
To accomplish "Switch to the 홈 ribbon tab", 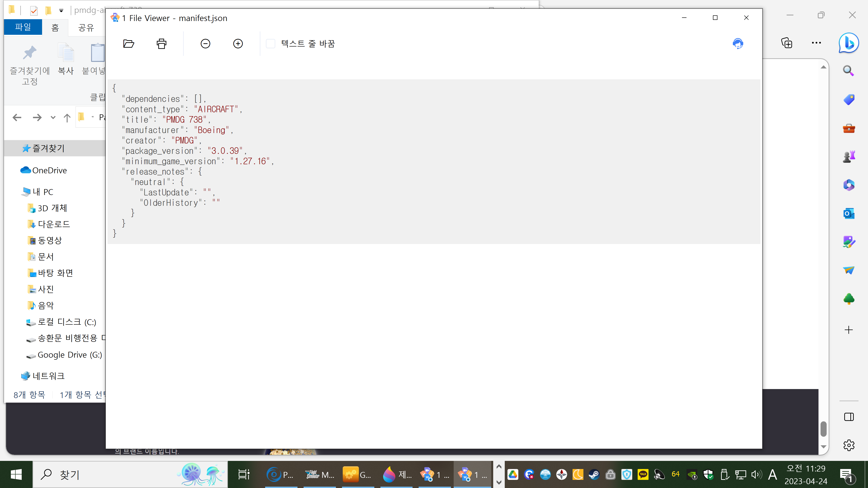I will [55, 27].
